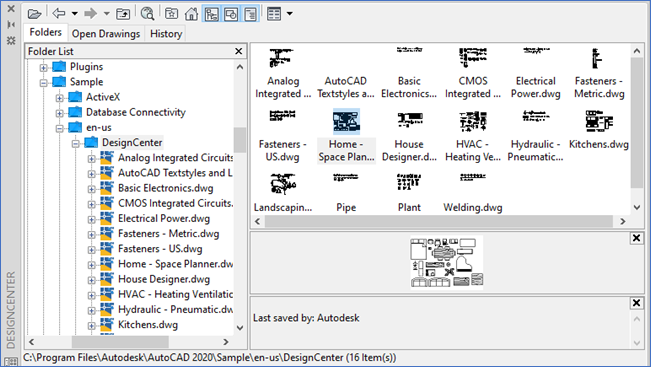651x367 pixels.
Task: Select Fasteners - Metric.dwg in the tree
Action: click(x=168, y=234)
